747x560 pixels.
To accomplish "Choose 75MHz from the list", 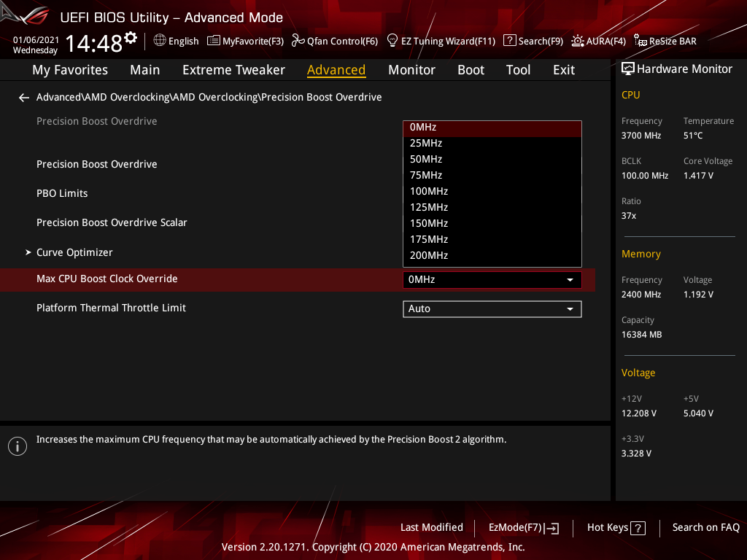I will 492,175.
